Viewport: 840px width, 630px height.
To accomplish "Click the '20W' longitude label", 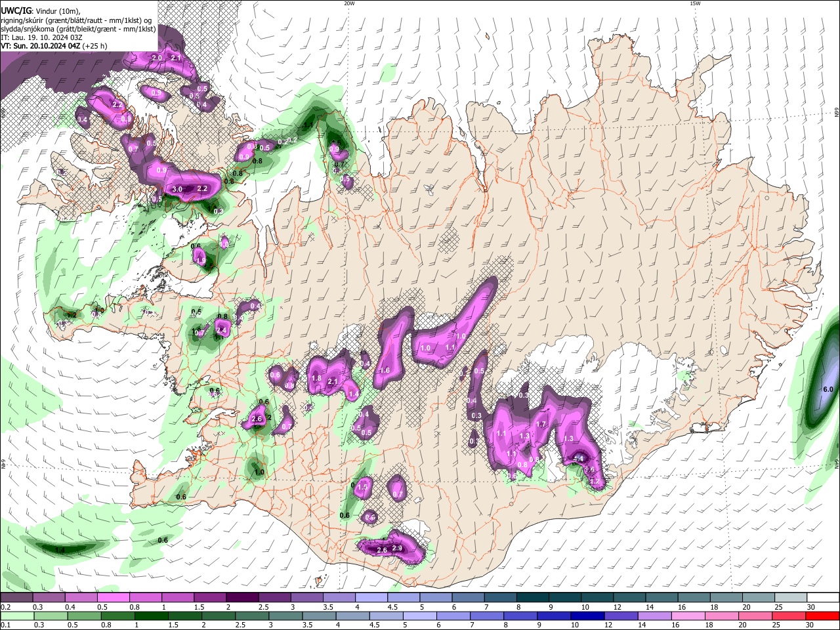I will click(x=349, y=3).
